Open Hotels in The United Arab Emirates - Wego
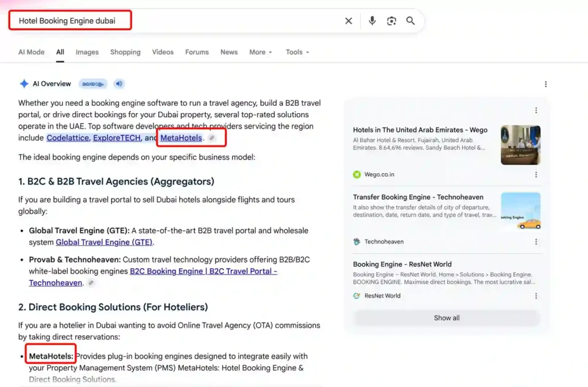This screenshot has height=387, width=588. pos(420,130)
